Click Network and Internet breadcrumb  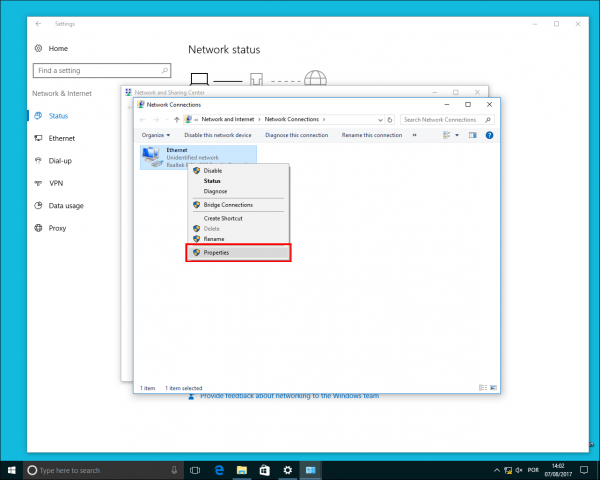228,119
